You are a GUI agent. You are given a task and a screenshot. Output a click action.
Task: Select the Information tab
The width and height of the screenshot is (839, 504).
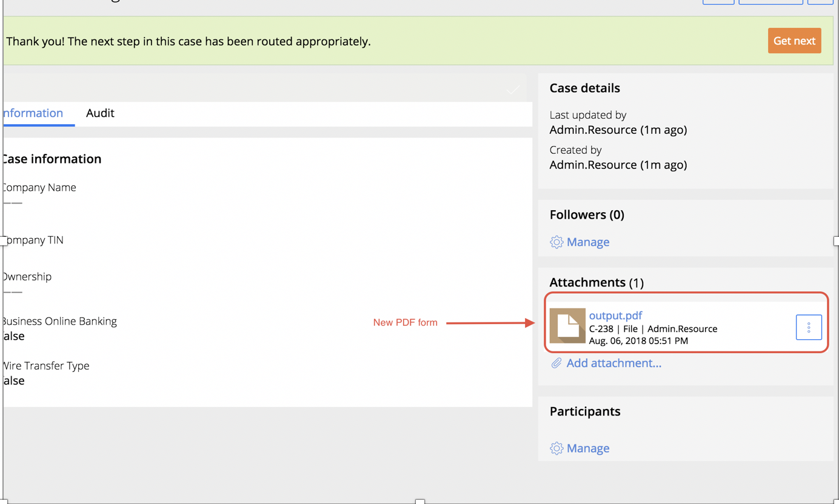(x=33, y=113)
